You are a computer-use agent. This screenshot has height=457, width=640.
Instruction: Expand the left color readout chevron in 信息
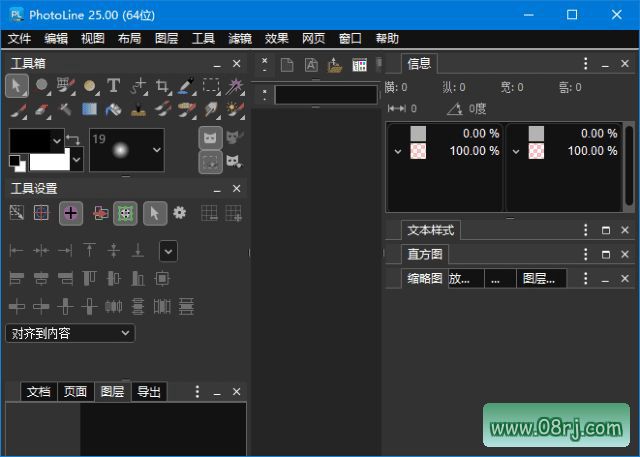coord(398,152)
